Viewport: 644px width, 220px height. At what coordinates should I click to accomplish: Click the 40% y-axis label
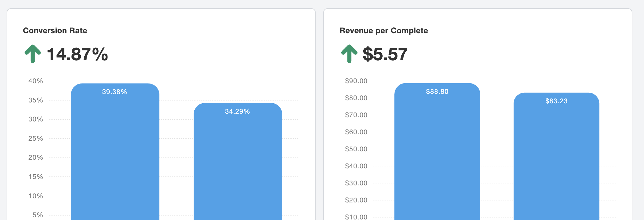[x=36, y=81]
